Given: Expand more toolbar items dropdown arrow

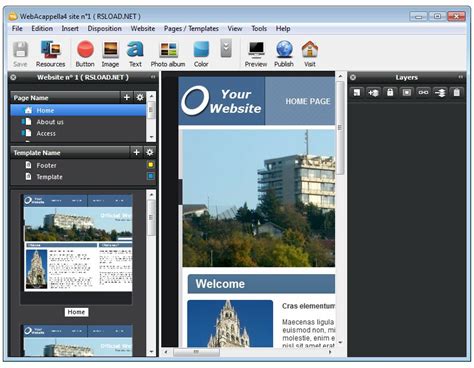Looking at the screenshot, I should (226, 48).
